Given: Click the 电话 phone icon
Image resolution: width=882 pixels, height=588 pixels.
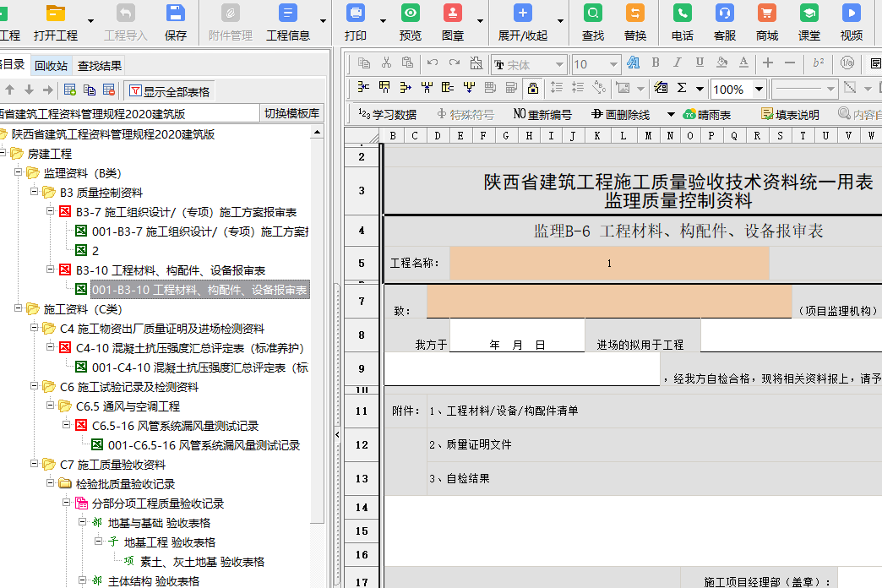Looking at the screenshot, I should 683,14.
